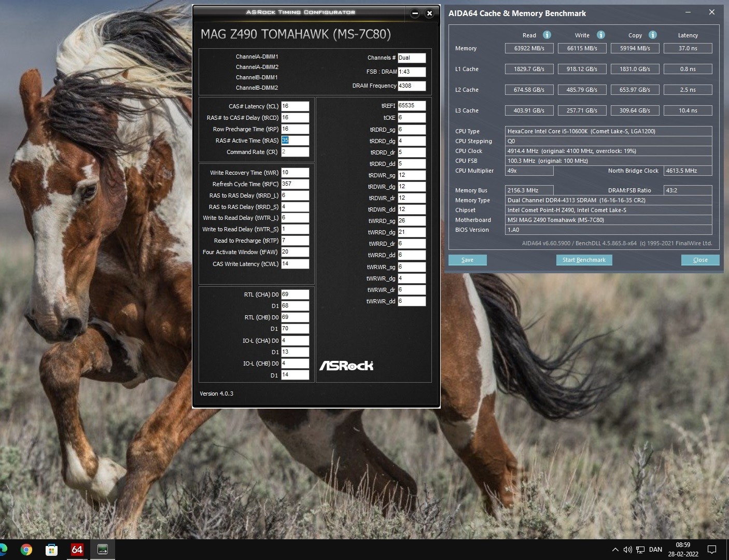Viewport: 729px width, 560px height.
Task: Click the RTL (CHB) D0 field
Action: point(295,317)
